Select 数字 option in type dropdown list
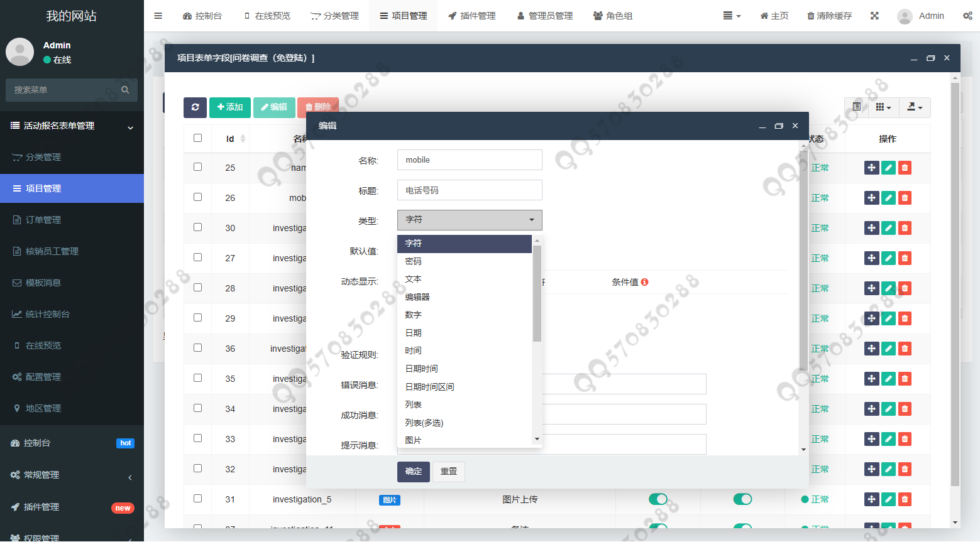The width and height of the screenshot is (980, 542). coord(414,315)
